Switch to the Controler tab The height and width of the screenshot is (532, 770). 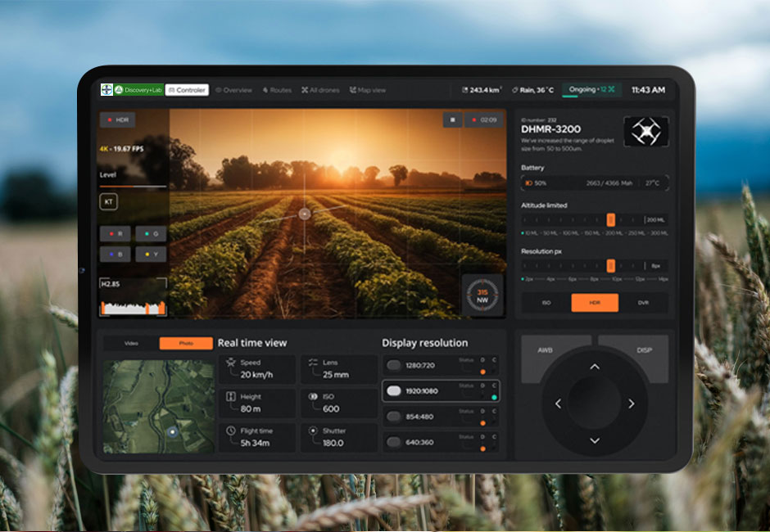point(187,90)
